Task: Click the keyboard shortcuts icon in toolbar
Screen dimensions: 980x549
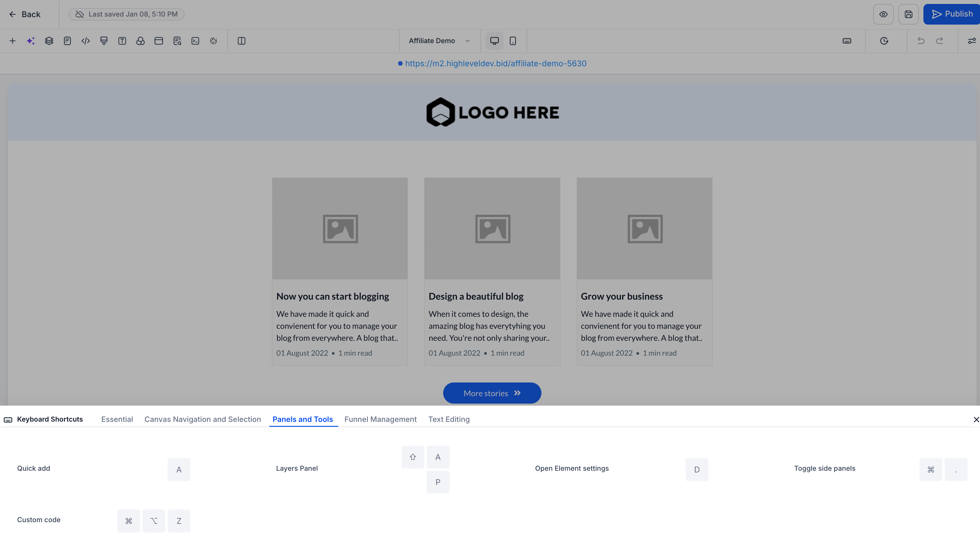Action: point(847,41)
